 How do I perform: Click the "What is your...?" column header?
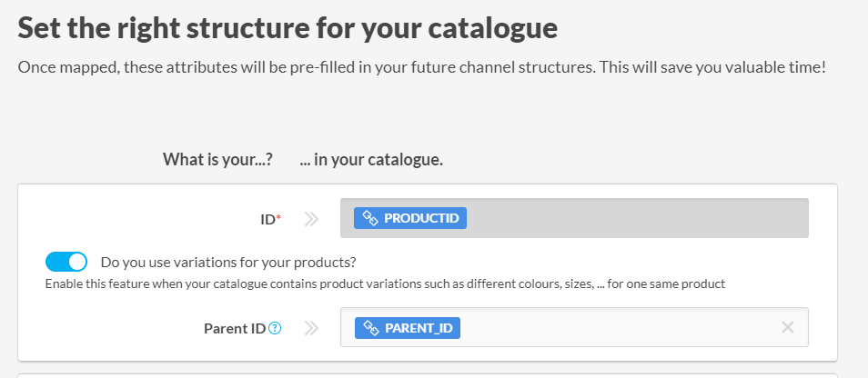(x=218, y=160)
